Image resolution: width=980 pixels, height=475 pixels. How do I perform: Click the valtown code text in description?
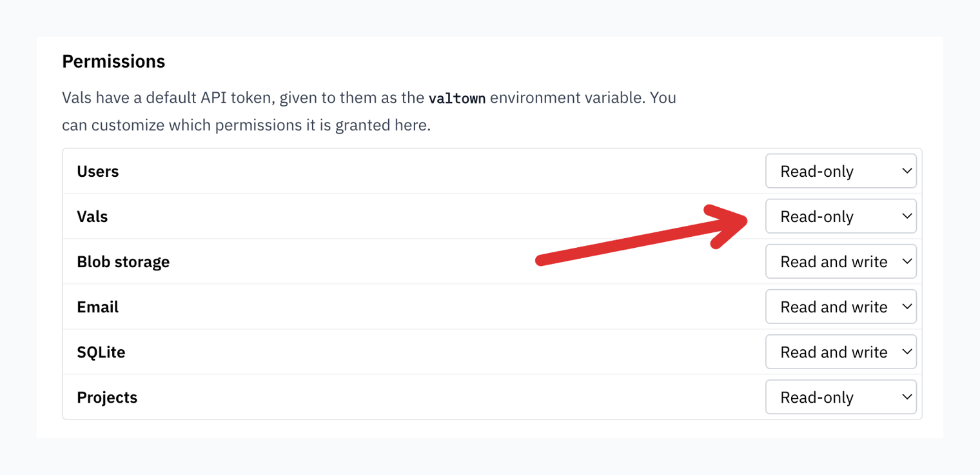[457, 99]
